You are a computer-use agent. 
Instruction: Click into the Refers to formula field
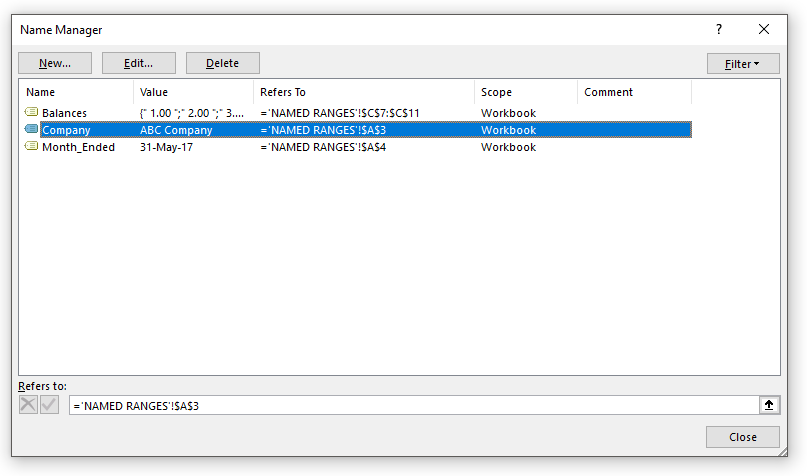pyautogui.click(x=414, y=406)
